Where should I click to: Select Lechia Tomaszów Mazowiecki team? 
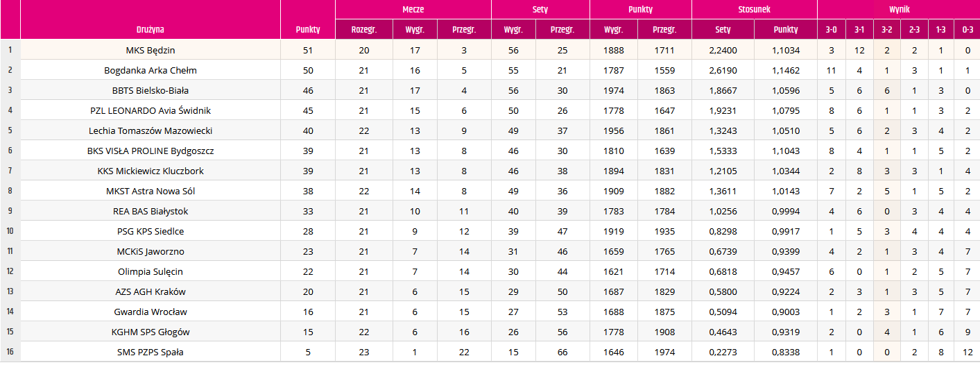pyautogui.click(x=151, y=130)
